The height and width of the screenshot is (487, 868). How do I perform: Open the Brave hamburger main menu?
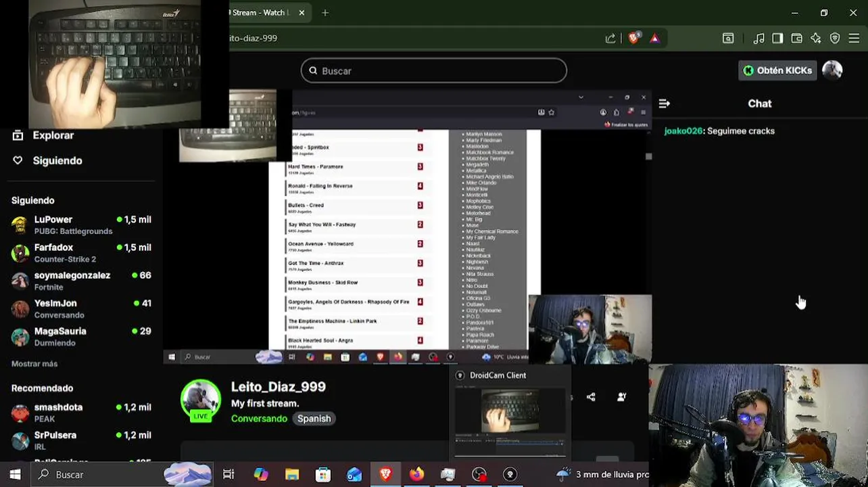click(x=854, y=39)
